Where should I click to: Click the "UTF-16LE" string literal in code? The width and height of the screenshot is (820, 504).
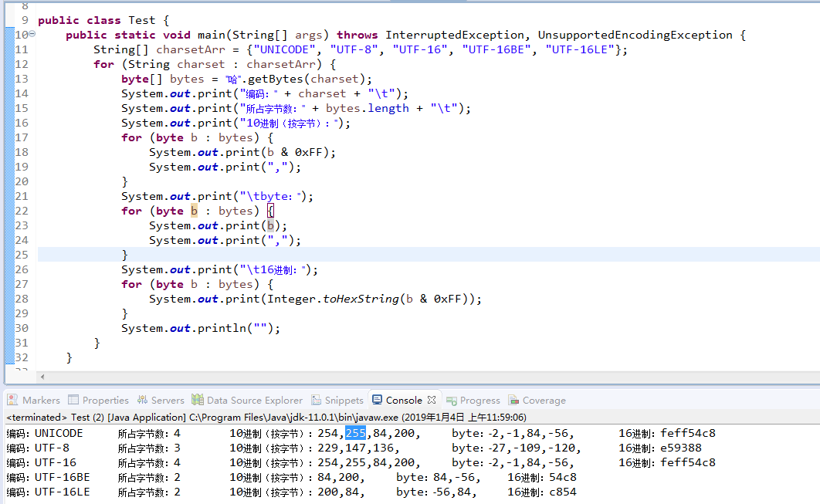pos(580,49)
